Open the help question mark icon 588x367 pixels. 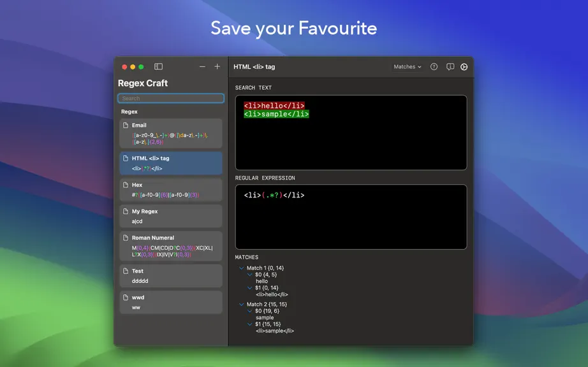[x=434, y=67]
